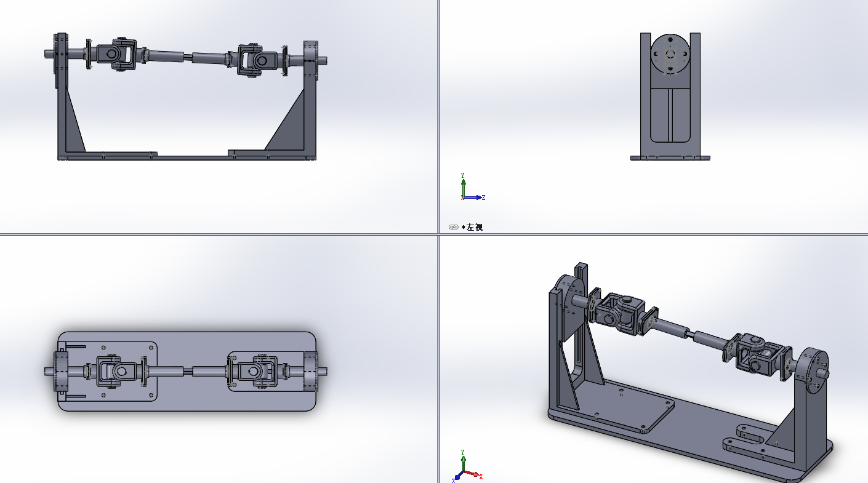Screen dimensions: 868x483
Task: Select the round flange disc in the left view
Action: 670,54
